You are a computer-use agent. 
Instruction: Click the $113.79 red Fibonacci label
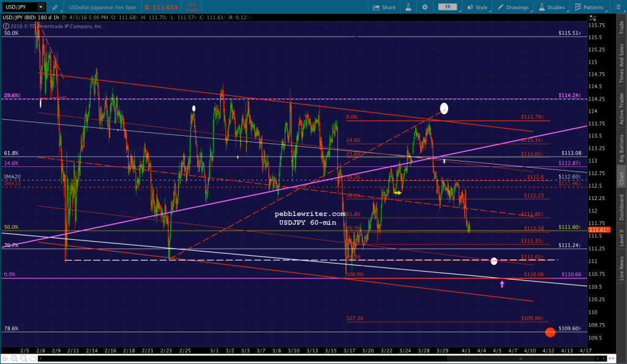(532, 117)
